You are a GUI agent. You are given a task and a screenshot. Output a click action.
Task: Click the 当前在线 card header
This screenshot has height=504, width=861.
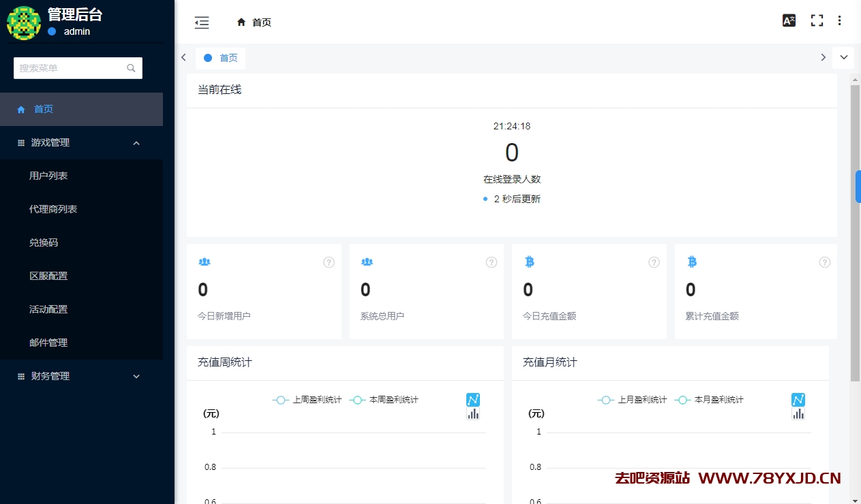(512, 90)
